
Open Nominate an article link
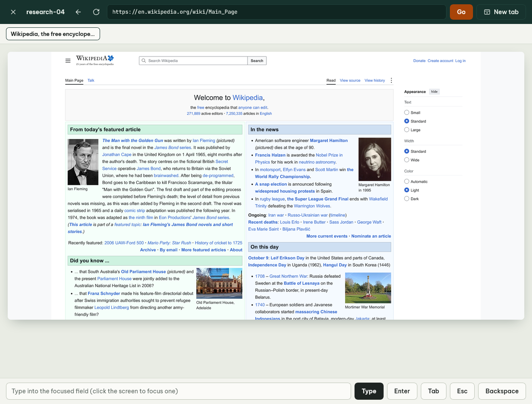[371, 236]
